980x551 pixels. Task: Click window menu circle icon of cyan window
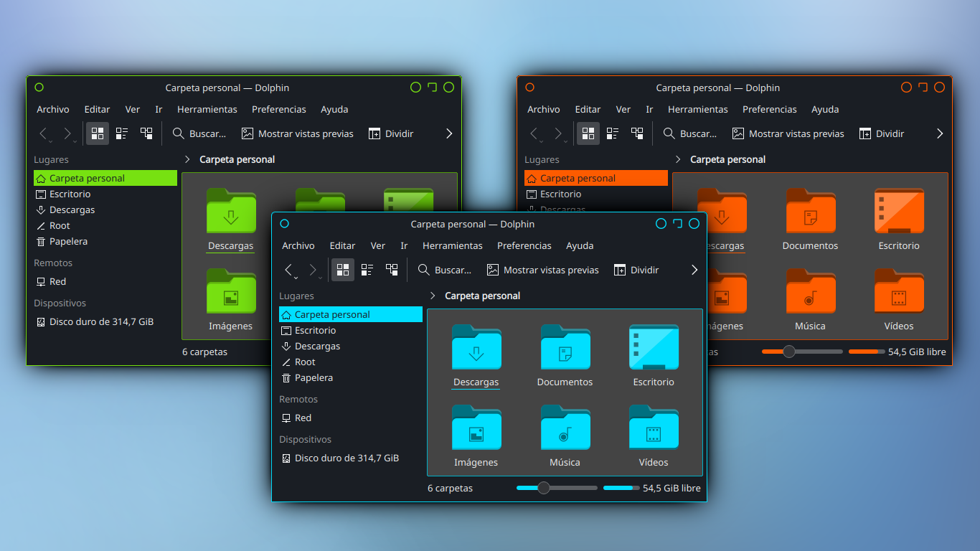click(285, 224)
